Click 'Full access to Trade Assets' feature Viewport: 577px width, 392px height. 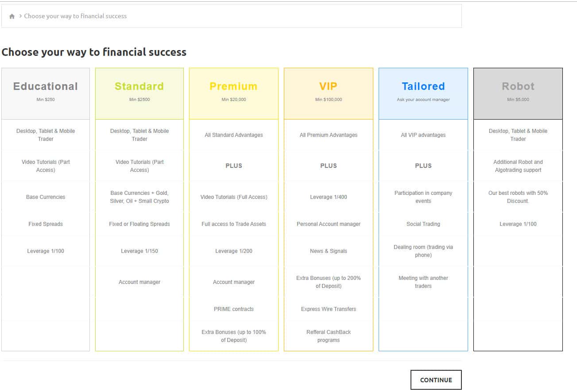click(x=234, y=224)
